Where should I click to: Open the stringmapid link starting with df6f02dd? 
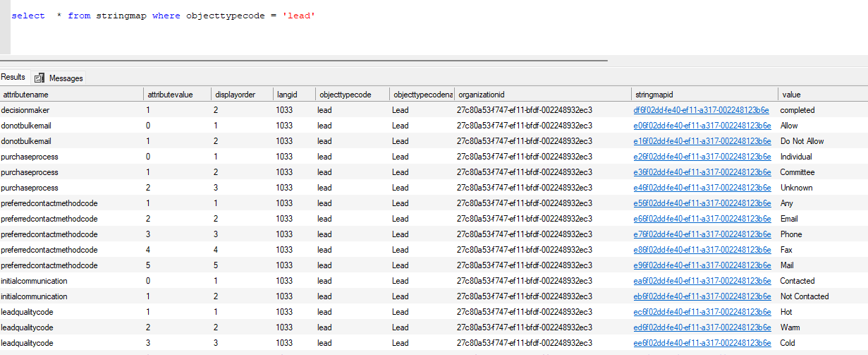click(701, 110)
